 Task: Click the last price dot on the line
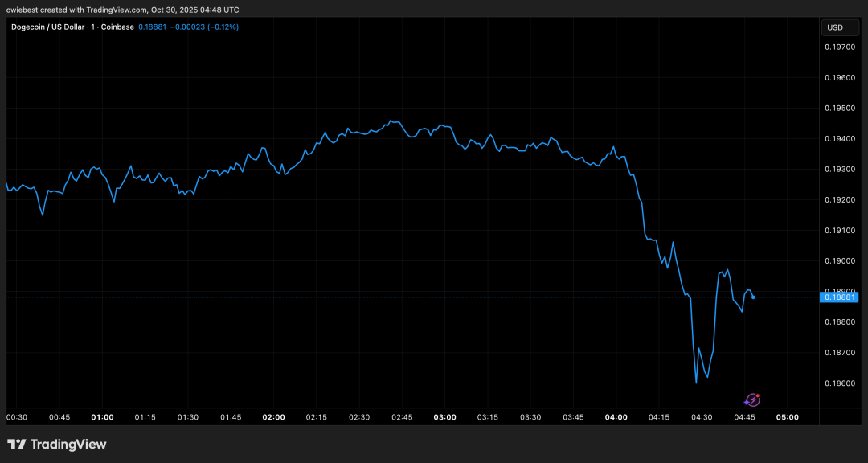coord(753,297)
